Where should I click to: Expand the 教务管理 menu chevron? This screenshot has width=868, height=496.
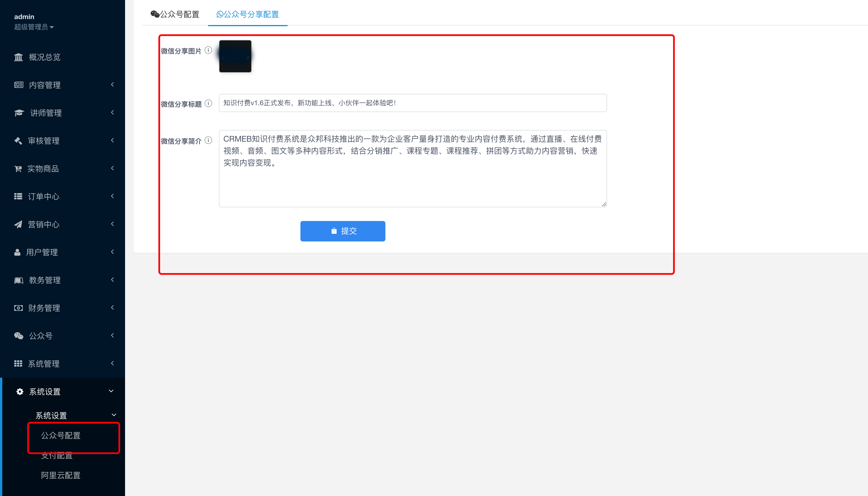pyautogui.click(x=112, y=280)
